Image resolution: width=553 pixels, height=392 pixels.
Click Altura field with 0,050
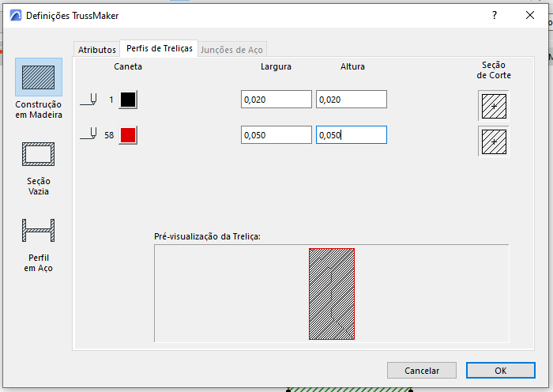pyautogui.click(x=352, y=135)
